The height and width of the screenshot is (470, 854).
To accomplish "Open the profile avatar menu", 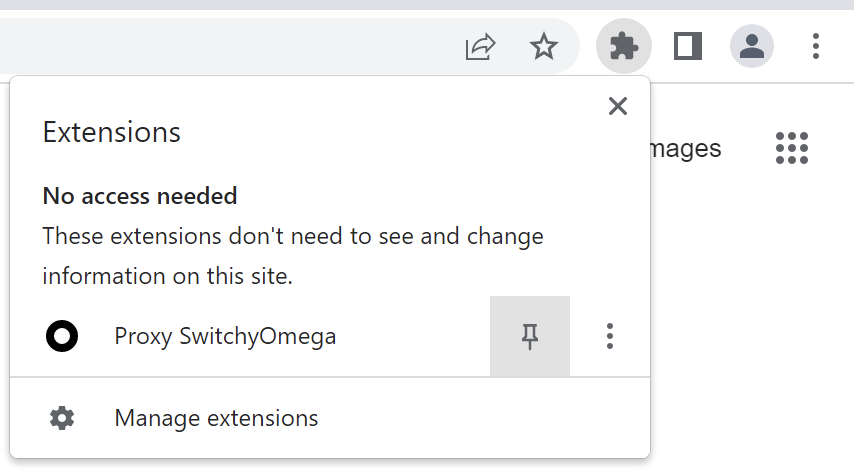I will pos(752,46).
